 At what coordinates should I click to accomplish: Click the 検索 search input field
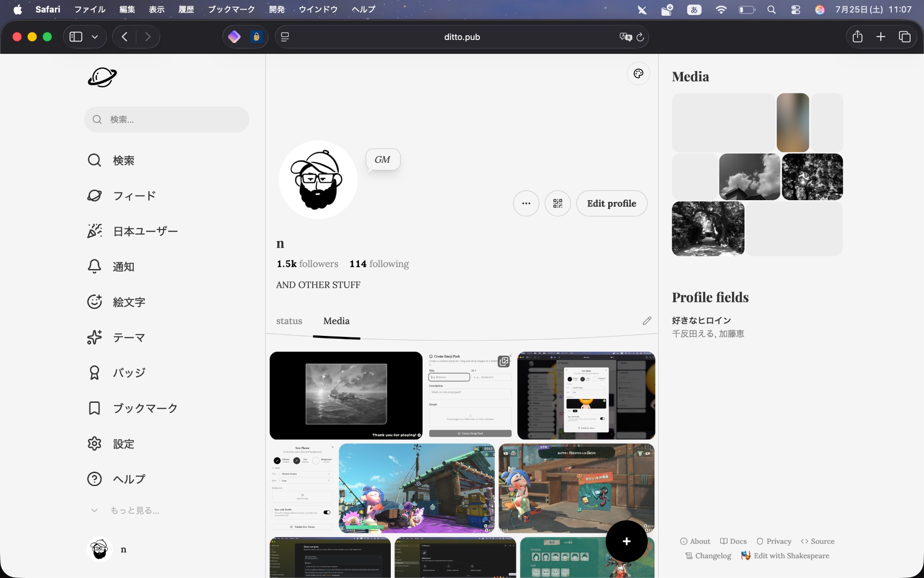coord(167,119)
